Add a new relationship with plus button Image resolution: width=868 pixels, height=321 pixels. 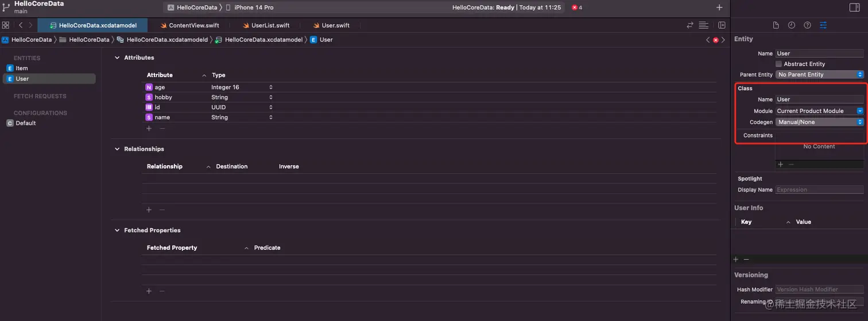pyautogui.click(x=149, y=210)
